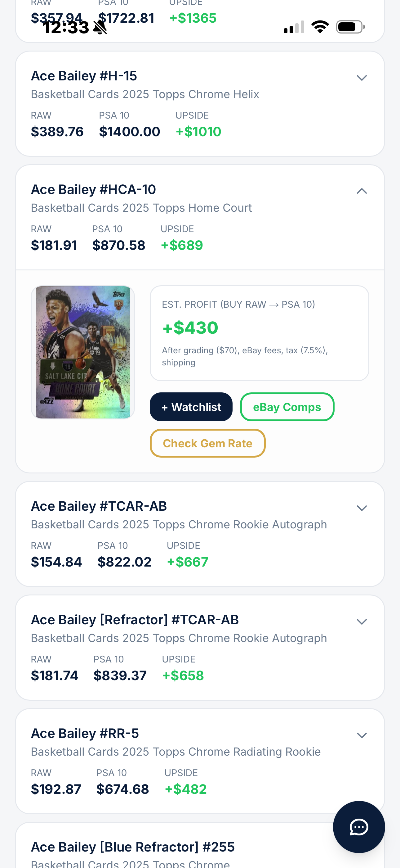Add Home Court card to Watchlist

(191, 407)
